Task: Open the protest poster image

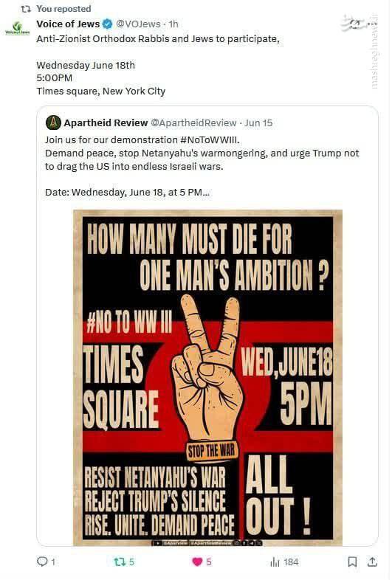Action: 207,378
